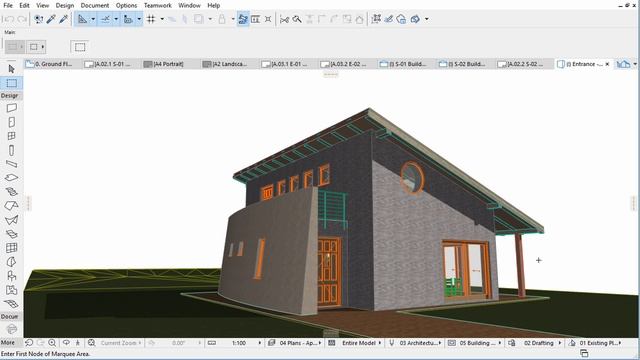Select the Morph tool
Viewport: 640px width, 360px height.
pos(11,262)
